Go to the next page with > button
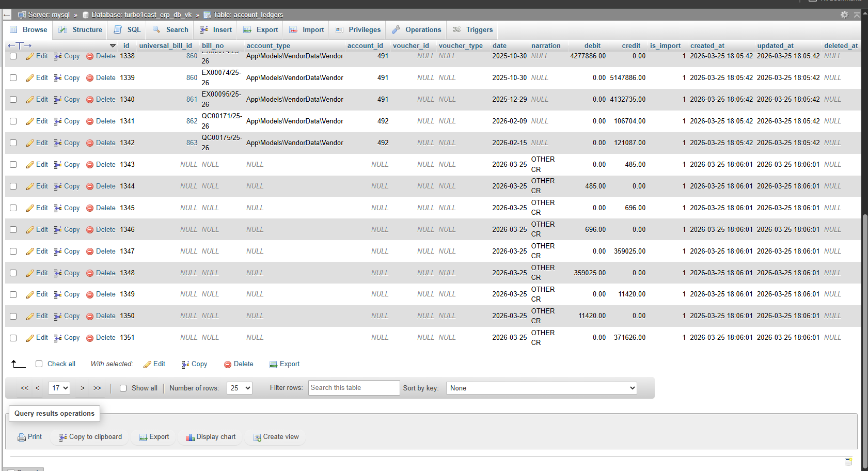This screenshot has height=471, width=868. pyautogui.click(x=83, y=388)
